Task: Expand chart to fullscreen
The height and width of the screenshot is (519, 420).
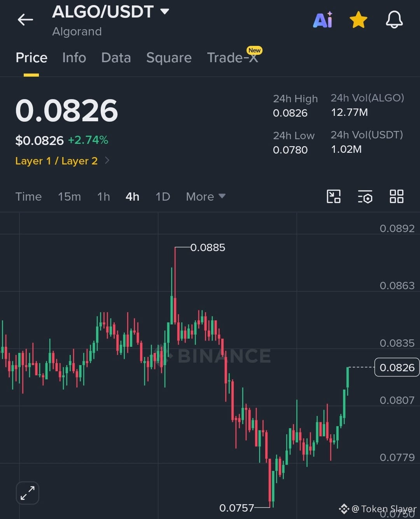Action: (28, 493)
